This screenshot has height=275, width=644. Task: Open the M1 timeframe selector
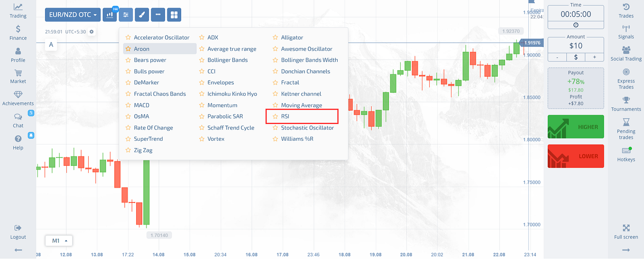click(58, 240)
